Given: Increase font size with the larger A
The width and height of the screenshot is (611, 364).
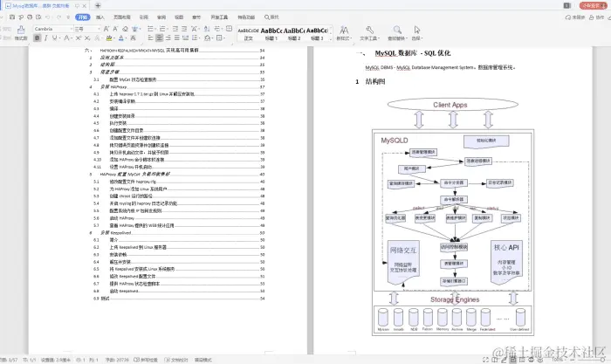Looking at the screenshot, I should (x=107, y=29).
